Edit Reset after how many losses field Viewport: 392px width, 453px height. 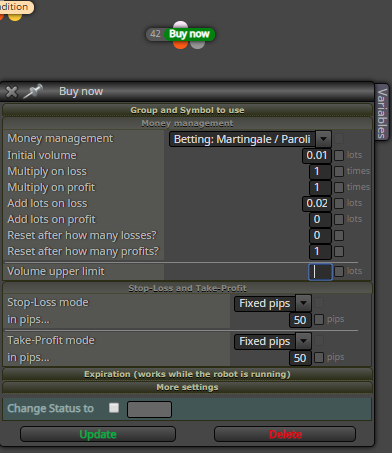pyautogui.click(x=320, y=235)
